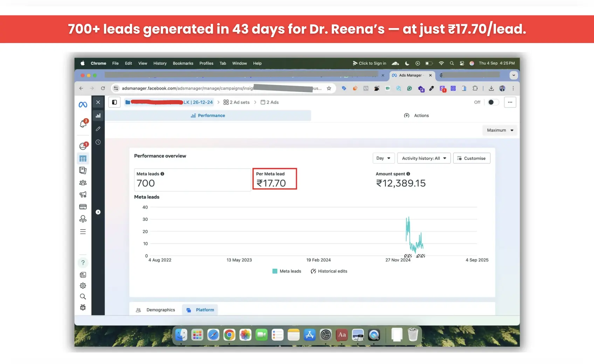Open Audiences people icon in sidebar
Viewport: 594px width, 364px height.
pos(83,182)
